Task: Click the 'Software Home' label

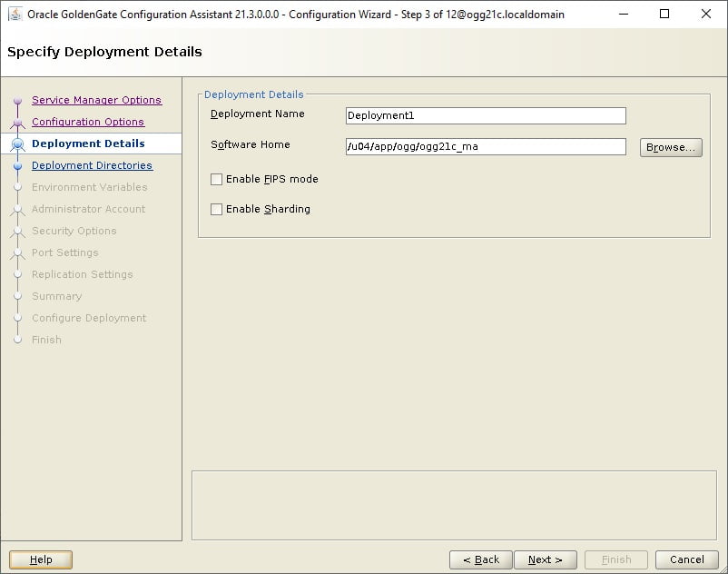Action: pyautogui.click(x=251, y=144)
